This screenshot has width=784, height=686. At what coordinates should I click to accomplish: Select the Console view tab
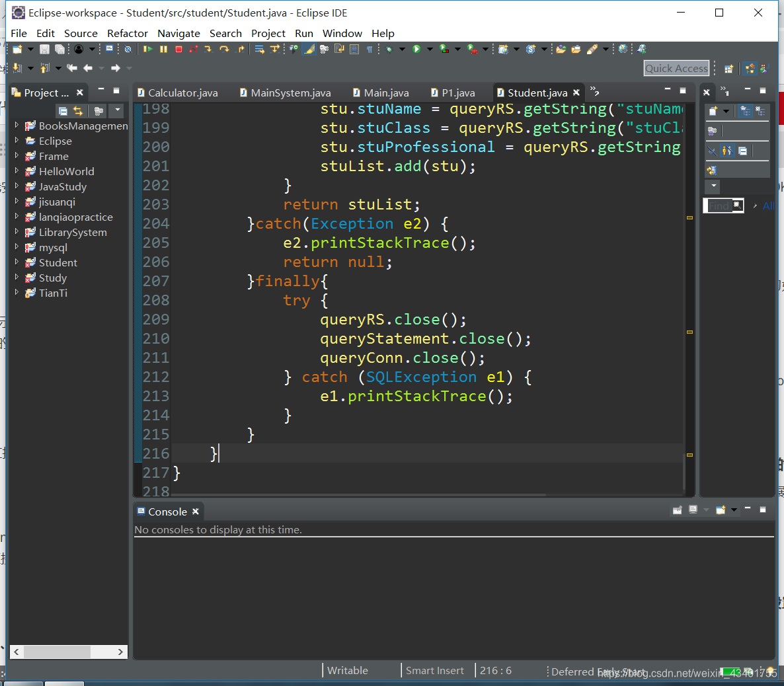(x=162, y=512)
